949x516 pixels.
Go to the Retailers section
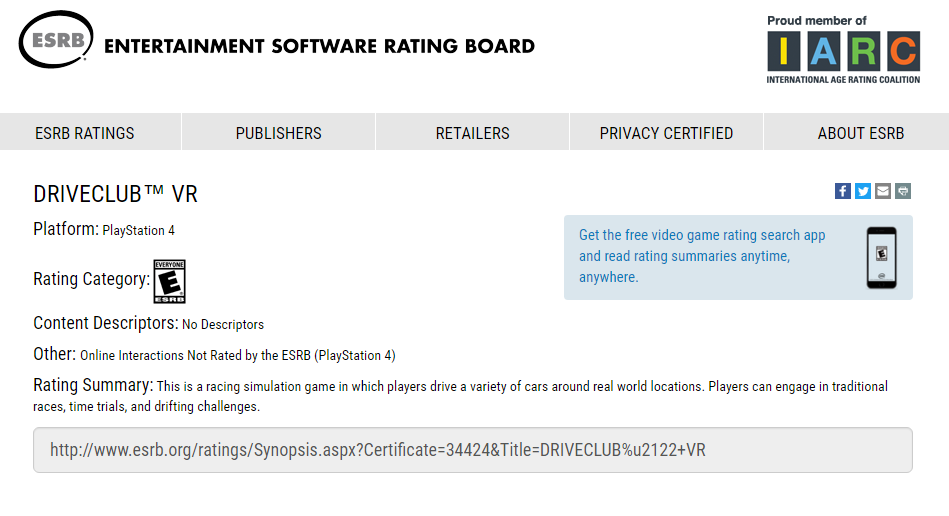[472, 133]
